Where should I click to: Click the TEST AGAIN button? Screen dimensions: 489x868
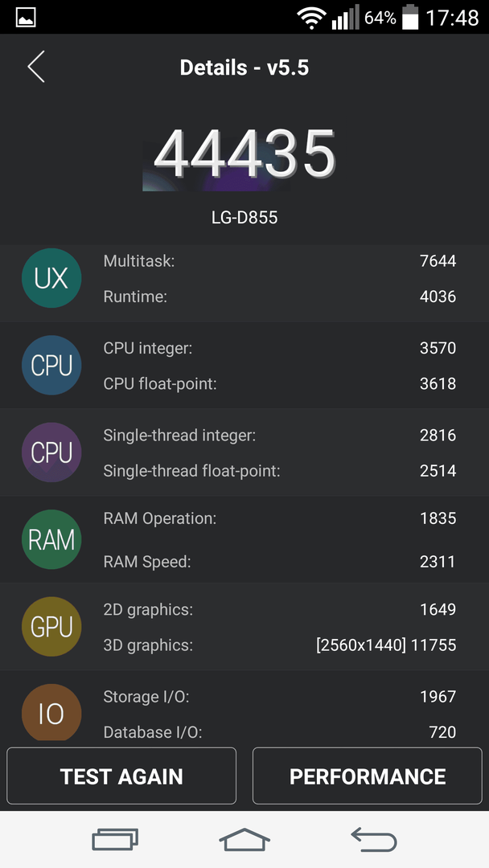[121, 776]
